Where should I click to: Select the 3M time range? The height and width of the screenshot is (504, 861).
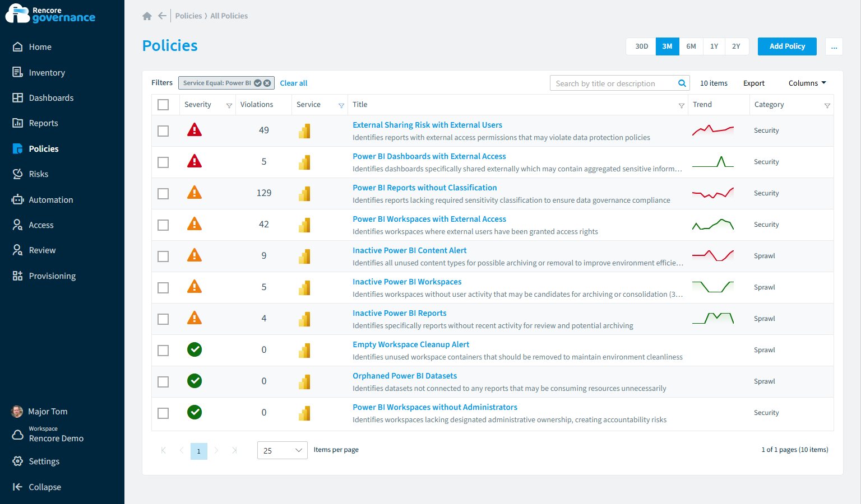[667, 46]
